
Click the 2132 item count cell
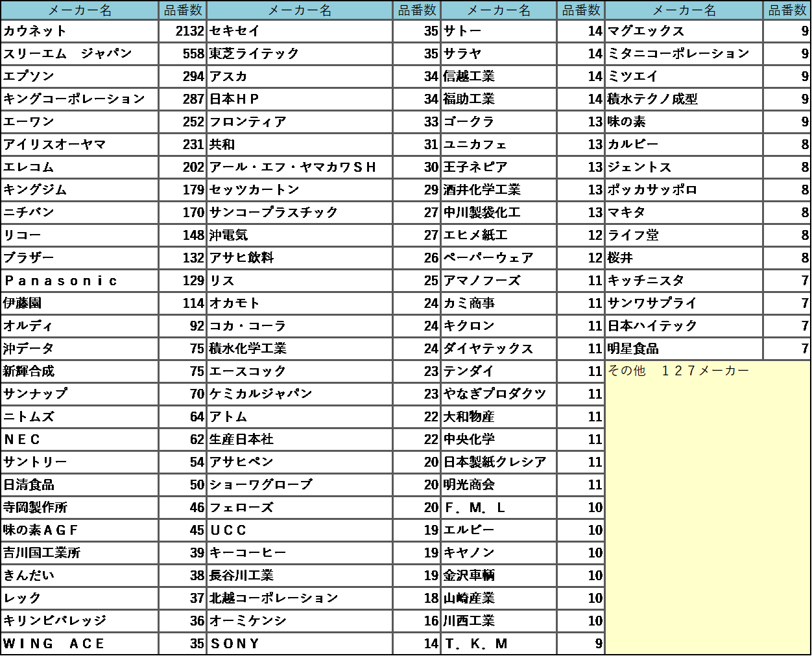pyautogui.click(x=183, y=31)
